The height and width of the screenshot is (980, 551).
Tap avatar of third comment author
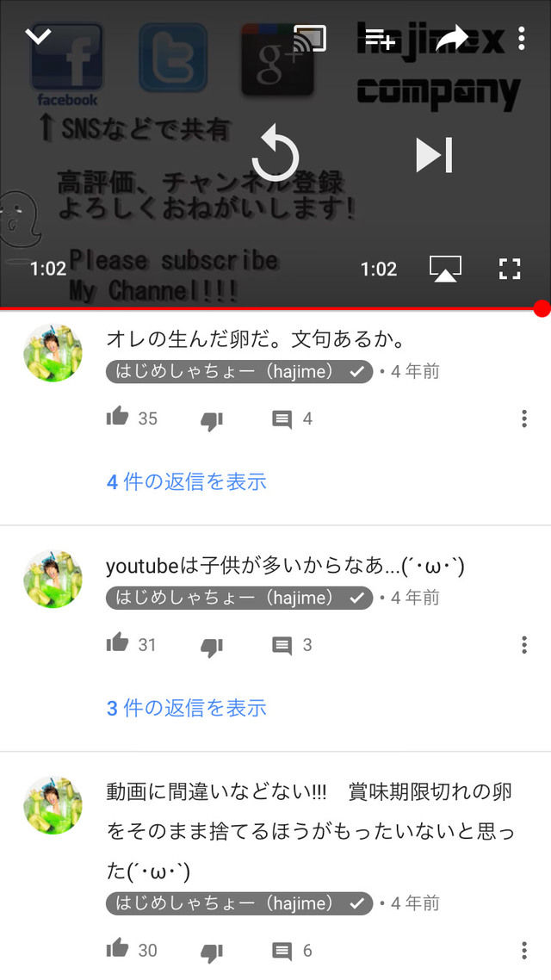pos(53,805)
